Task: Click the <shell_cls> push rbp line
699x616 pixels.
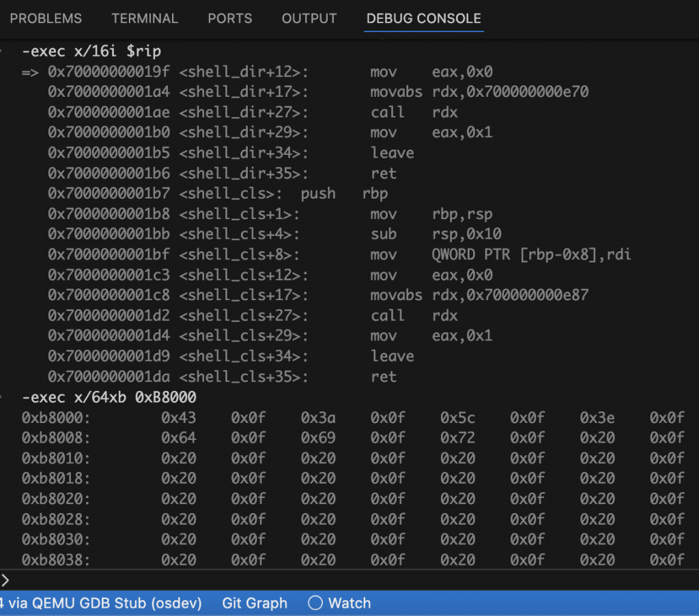Action: 218,193
